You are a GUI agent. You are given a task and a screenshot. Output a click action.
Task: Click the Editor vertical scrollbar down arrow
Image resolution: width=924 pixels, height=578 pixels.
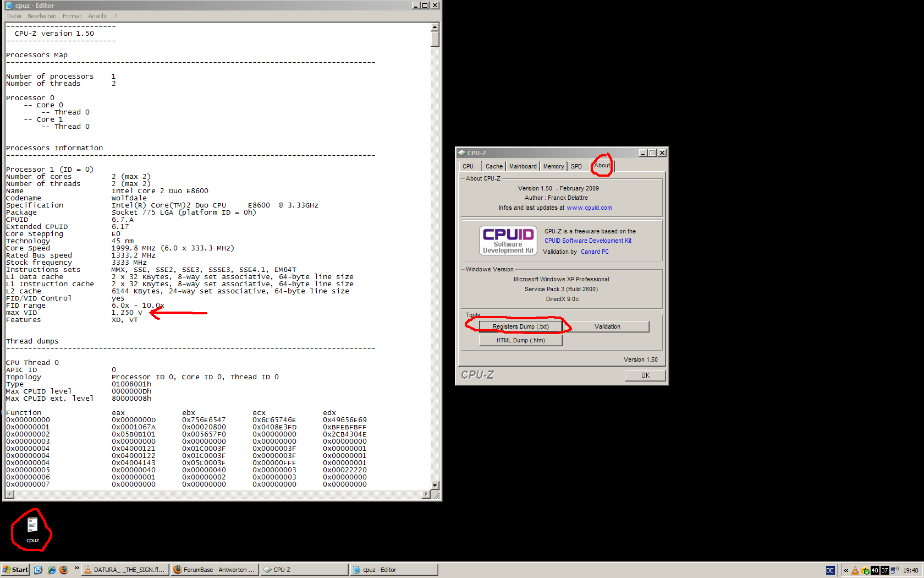point(435,486)
